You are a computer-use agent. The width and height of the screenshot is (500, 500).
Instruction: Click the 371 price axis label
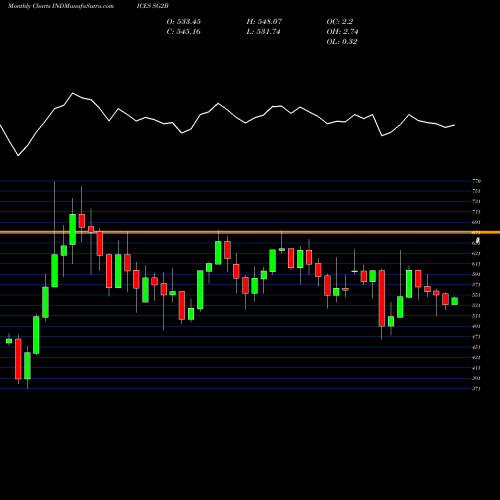click(x=477, y=389)
